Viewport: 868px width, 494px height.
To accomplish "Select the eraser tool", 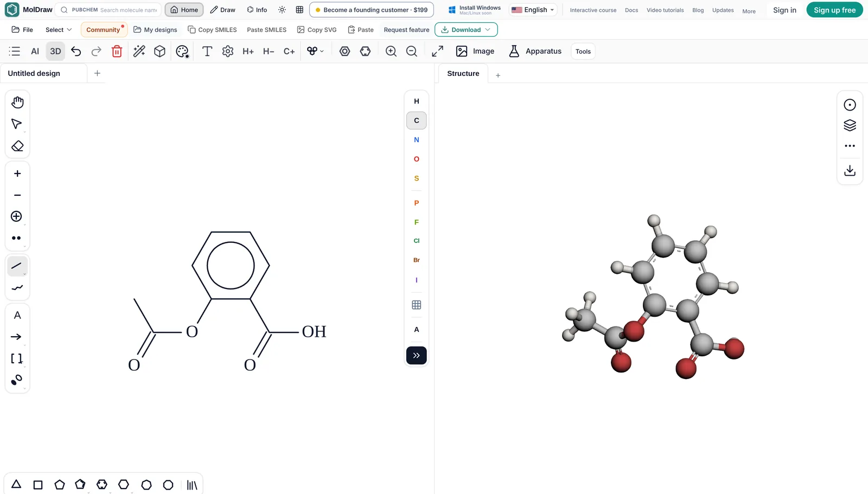I will (17, 146).
